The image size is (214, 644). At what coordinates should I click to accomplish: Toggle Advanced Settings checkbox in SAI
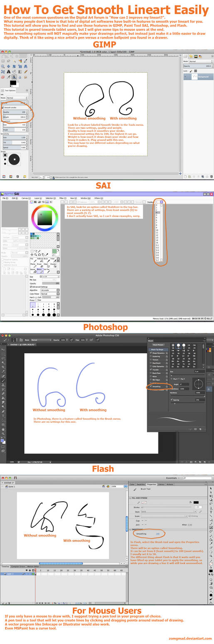31,287
